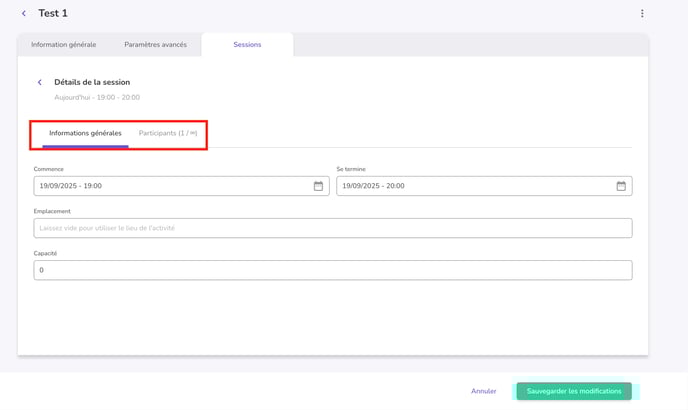Viewport: 688px width, 410px height.
Task: Show the Participants (1 / ∞) tab
Action: [x=168, y=133]
